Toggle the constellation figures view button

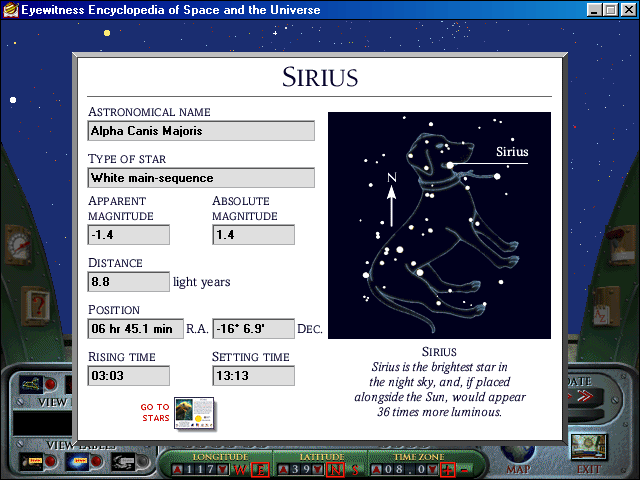(31, 384)
